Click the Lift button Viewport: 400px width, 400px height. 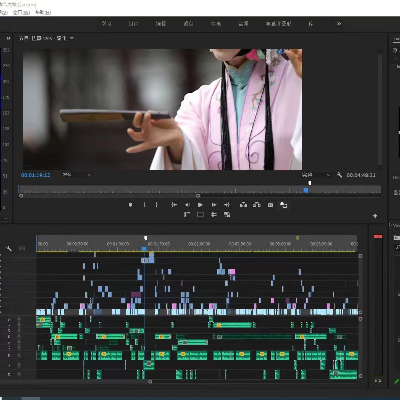pos(243,205)
